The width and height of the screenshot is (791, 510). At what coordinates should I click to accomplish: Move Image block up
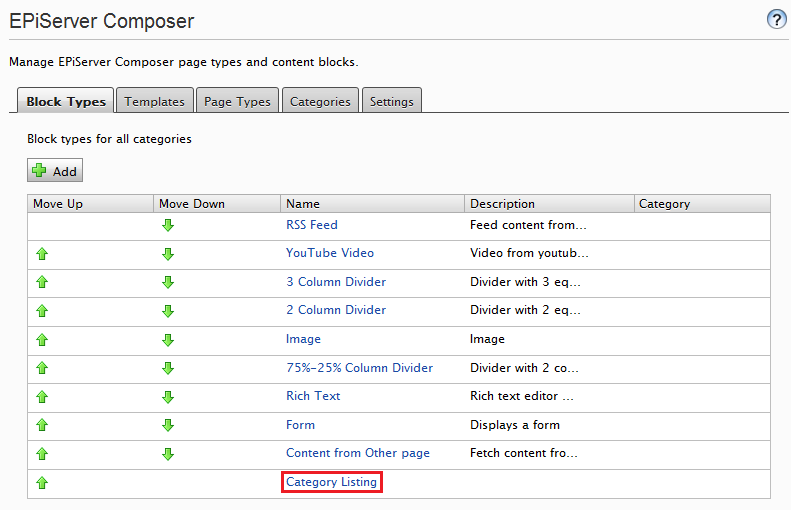pos(42,339)
